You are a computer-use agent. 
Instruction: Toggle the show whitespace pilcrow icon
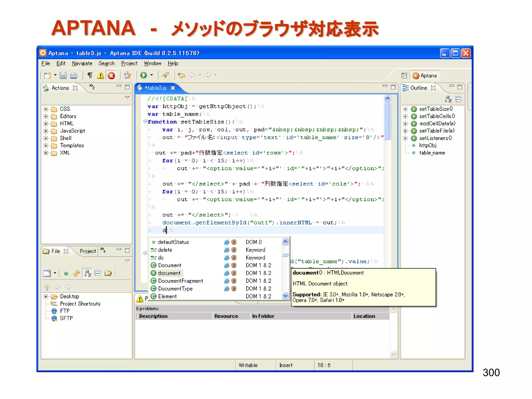(90, 75)
